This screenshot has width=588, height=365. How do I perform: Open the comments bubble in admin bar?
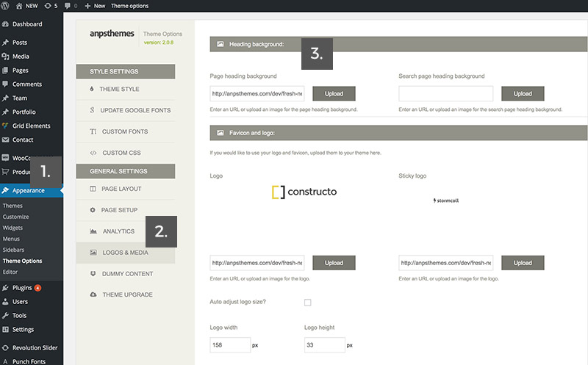pos(71,6)
